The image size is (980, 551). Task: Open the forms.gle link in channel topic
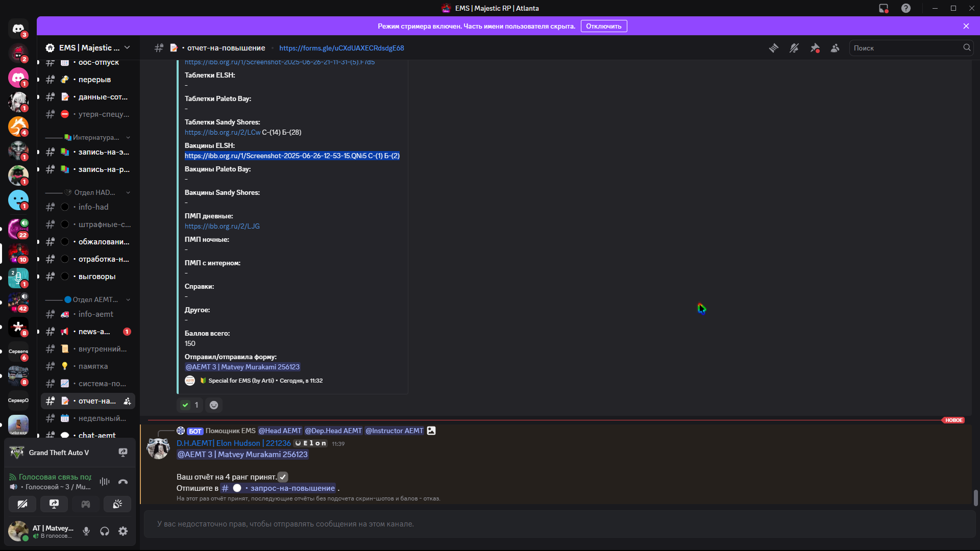[341, 48]
